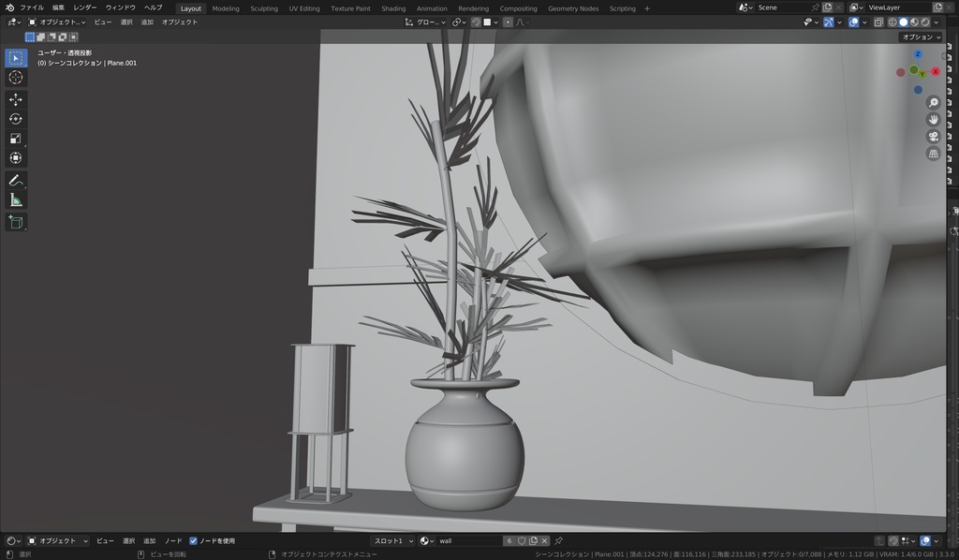
Task: Toggle show overlays button
Action: tap(853, 22)
